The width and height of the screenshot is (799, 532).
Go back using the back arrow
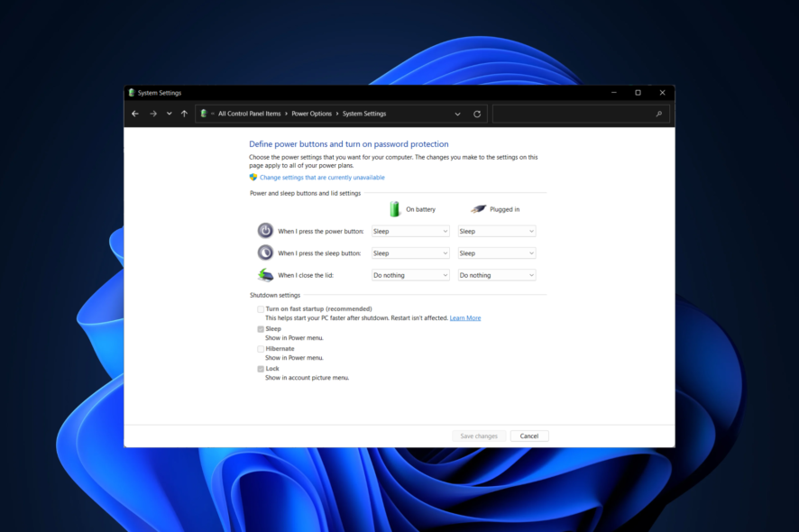pos(135,114)
